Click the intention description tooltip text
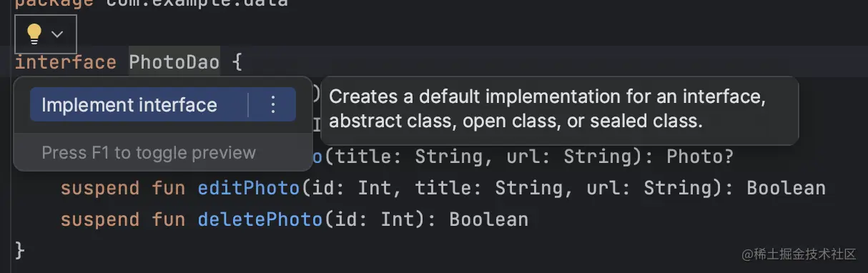Viewport: 868px width, 273px height. click(x=547, y=109)
